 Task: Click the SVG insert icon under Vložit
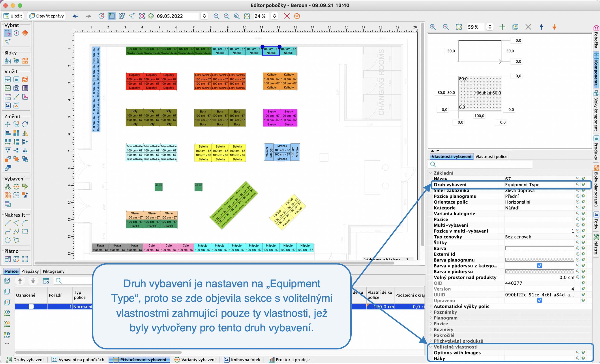coord(16,105)
